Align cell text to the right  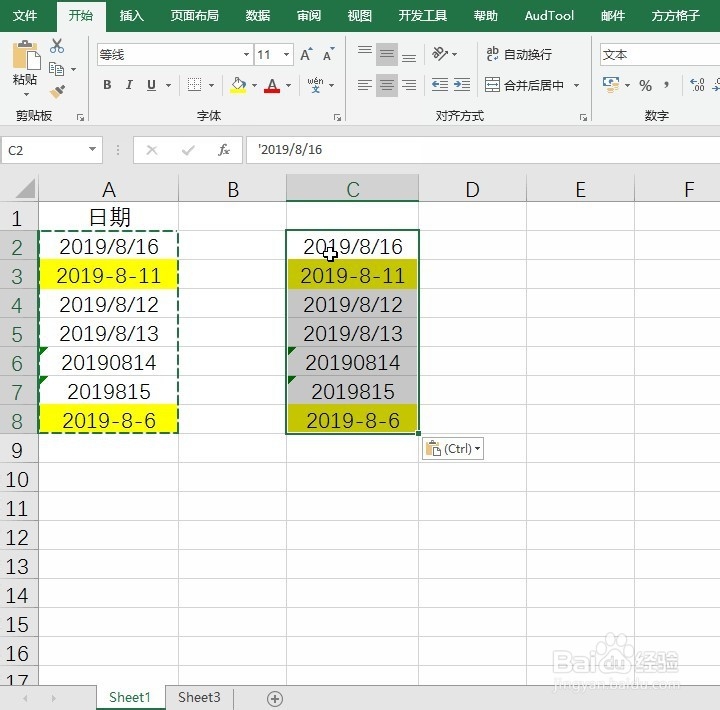coord(409,85)
